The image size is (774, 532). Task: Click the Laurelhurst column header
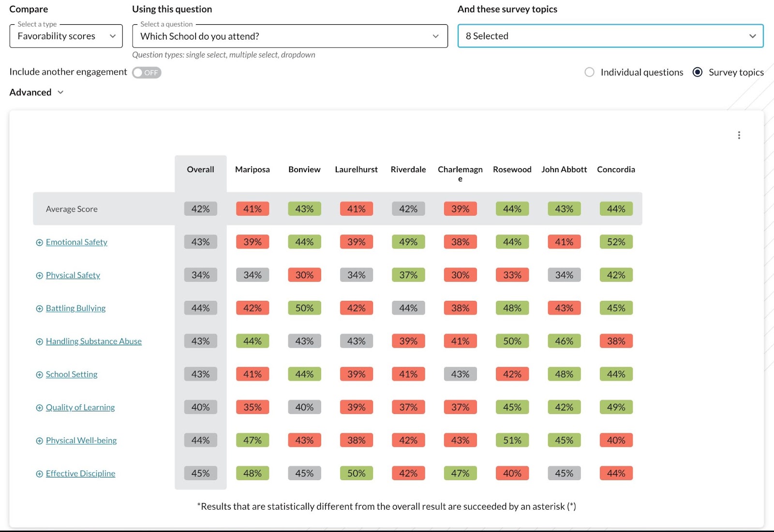(x=357, y=170)
